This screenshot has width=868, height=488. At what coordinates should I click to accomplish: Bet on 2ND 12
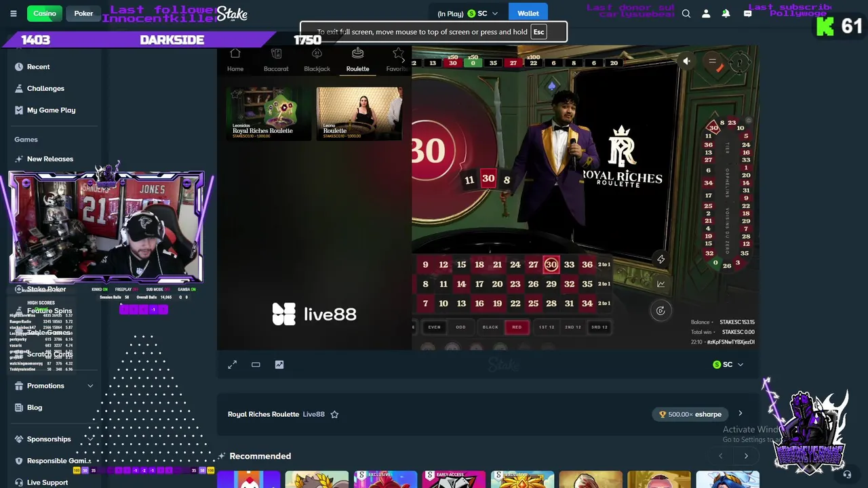coord(573,327)
